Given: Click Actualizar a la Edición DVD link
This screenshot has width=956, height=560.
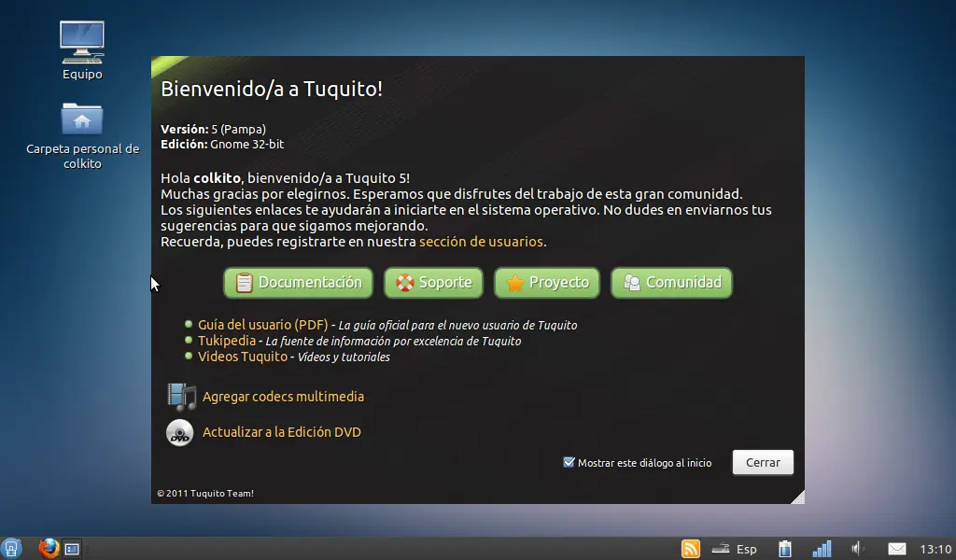Looking at the screenshot, I should click(x=282, y=432).
